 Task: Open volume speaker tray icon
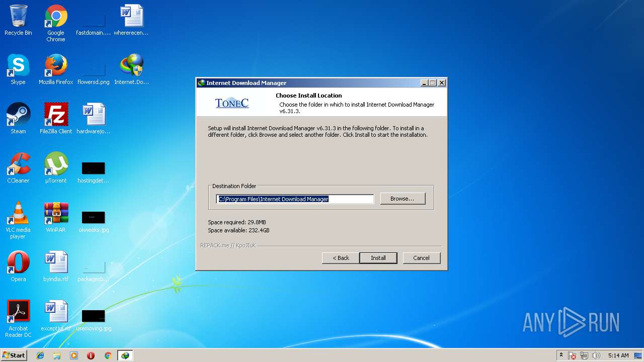coord(596,355)
